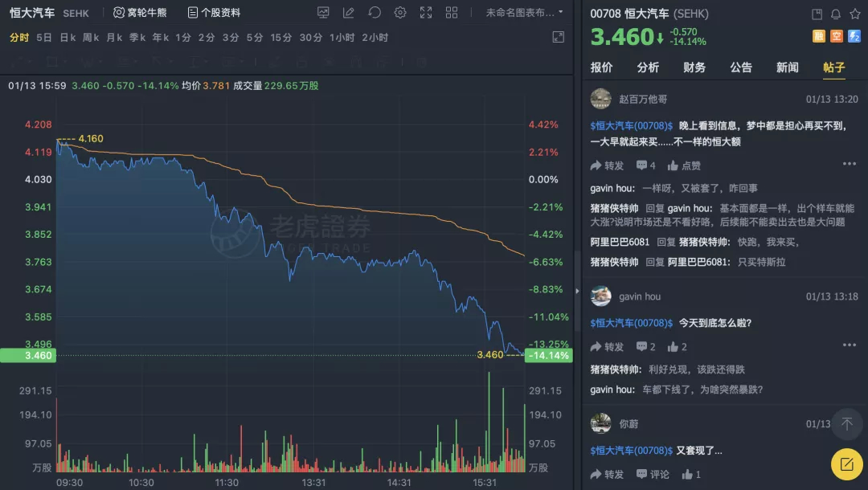Open the 未命名图表布局 layout dropdown
The height and width of the screenshot is (490, 868).
coord(524,12)
